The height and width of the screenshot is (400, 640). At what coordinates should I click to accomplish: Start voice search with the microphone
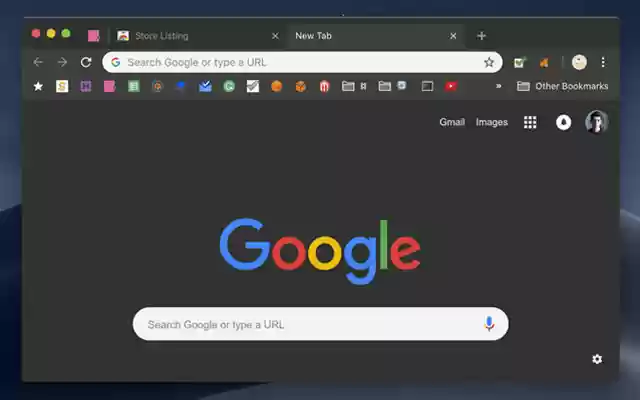(489, 324)
